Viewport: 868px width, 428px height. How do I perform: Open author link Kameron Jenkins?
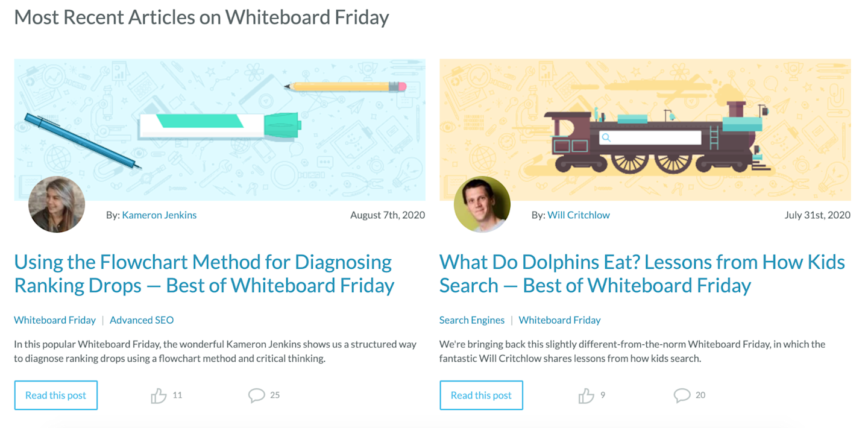pyautogui.click(x=159, y=215)
